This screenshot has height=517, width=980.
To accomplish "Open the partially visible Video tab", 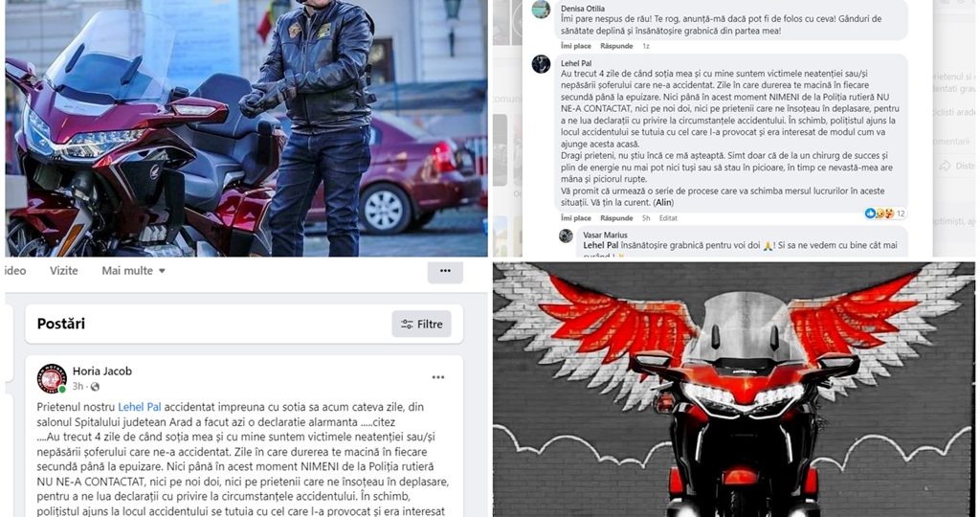I will [x=15, y=271].
